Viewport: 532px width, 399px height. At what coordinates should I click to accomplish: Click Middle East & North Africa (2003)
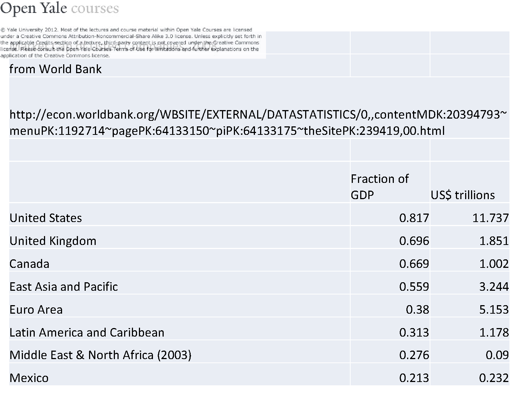(x=100, y=355)
